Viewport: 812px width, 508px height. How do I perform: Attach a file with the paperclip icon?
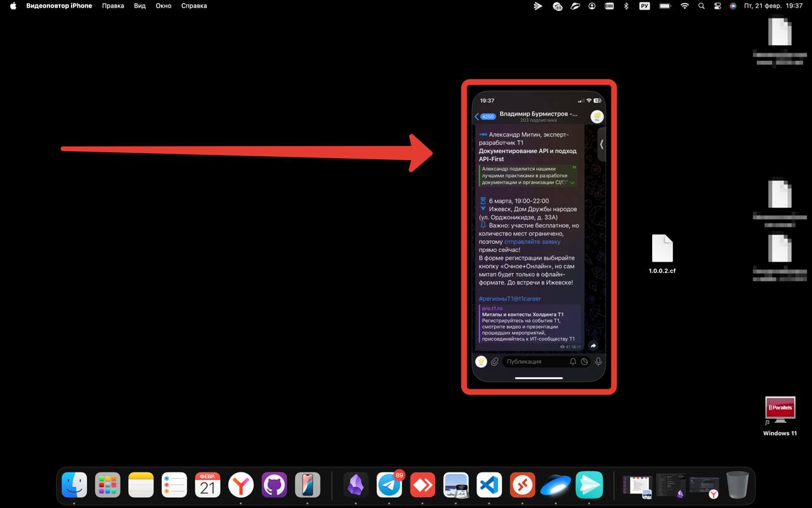[x=495, y=361]
